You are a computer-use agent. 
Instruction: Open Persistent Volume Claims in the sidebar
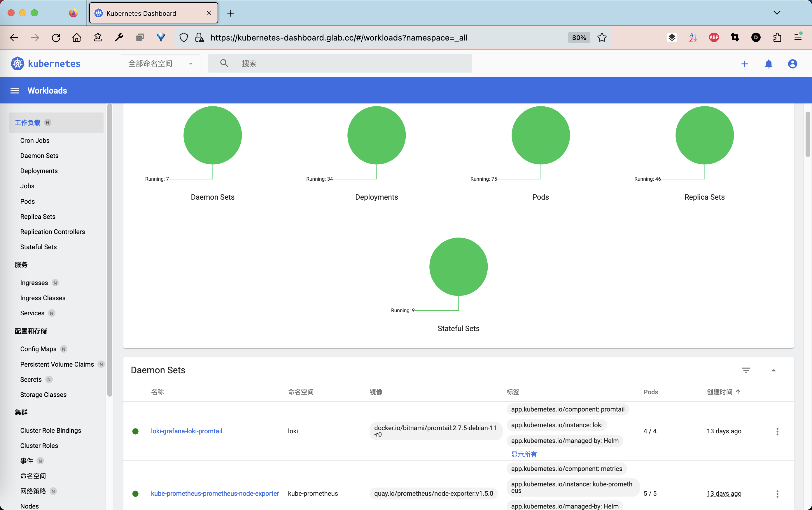point(57,364)
